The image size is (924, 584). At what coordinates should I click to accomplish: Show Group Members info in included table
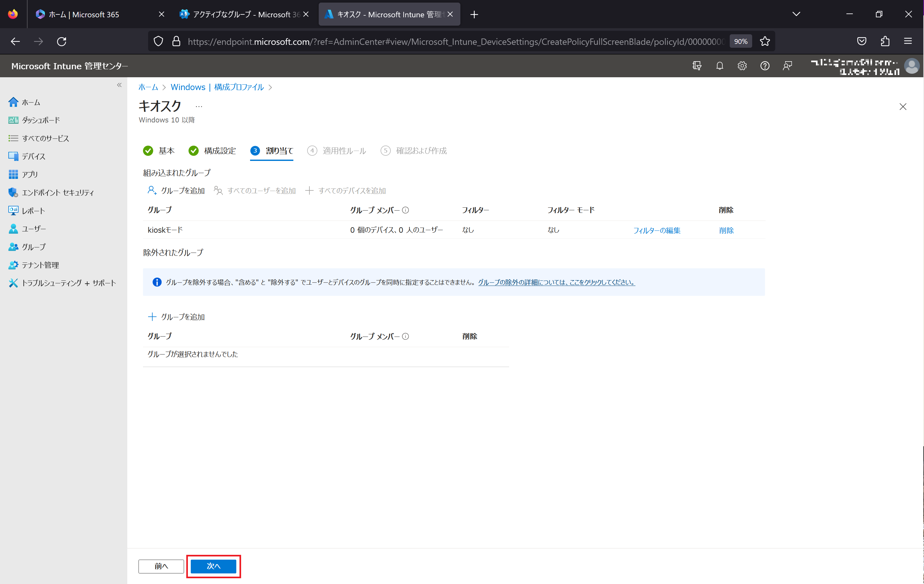405,210
